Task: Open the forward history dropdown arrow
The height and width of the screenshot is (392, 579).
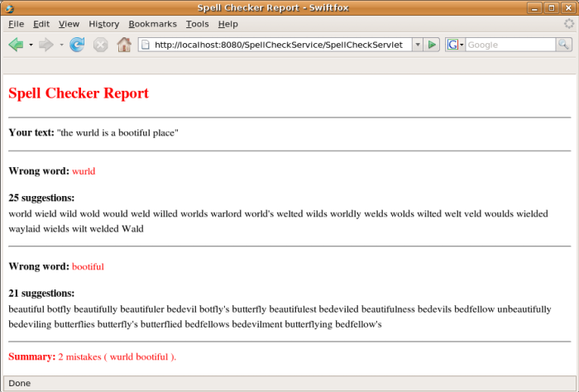Action: pyautogui.click(x=62, y=45)
